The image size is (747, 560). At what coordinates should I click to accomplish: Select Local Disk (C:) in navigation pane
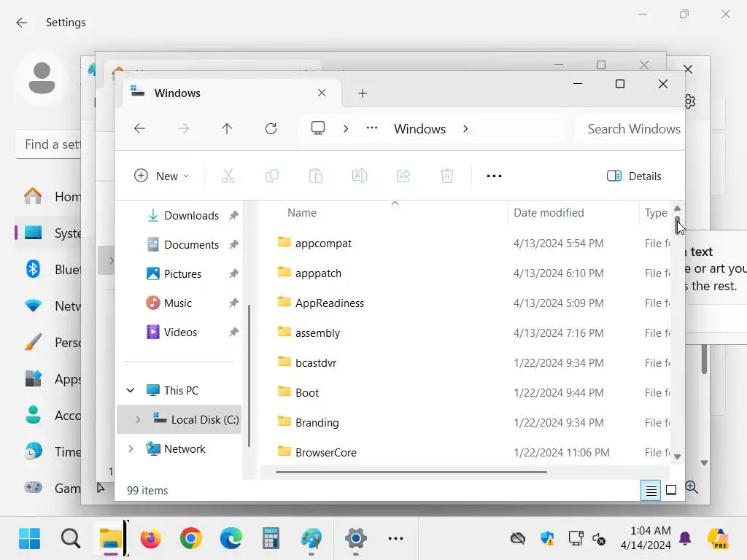205,419
